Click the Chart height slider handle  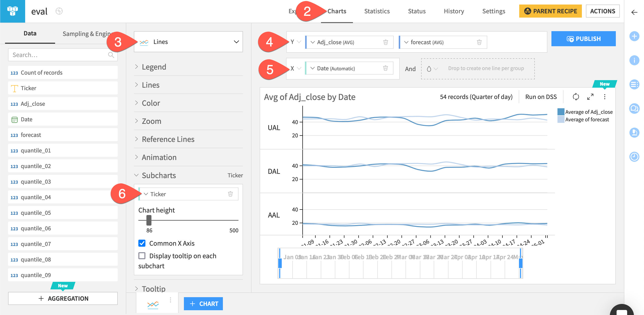tap(149, 220)
